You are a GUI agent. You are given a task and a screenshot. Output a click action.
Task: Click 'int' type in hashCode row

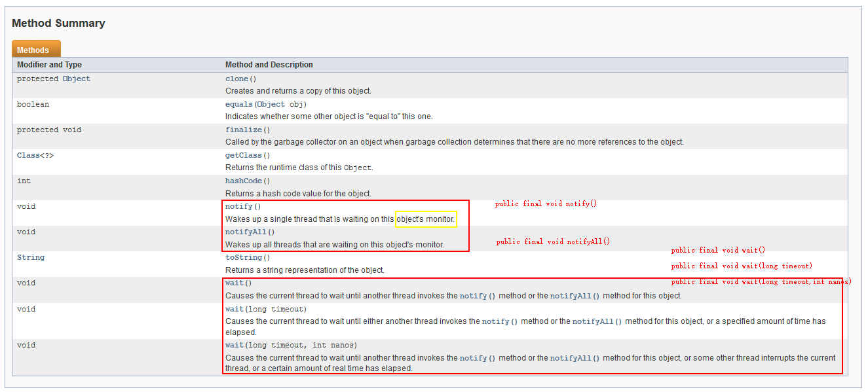point(24,181)
